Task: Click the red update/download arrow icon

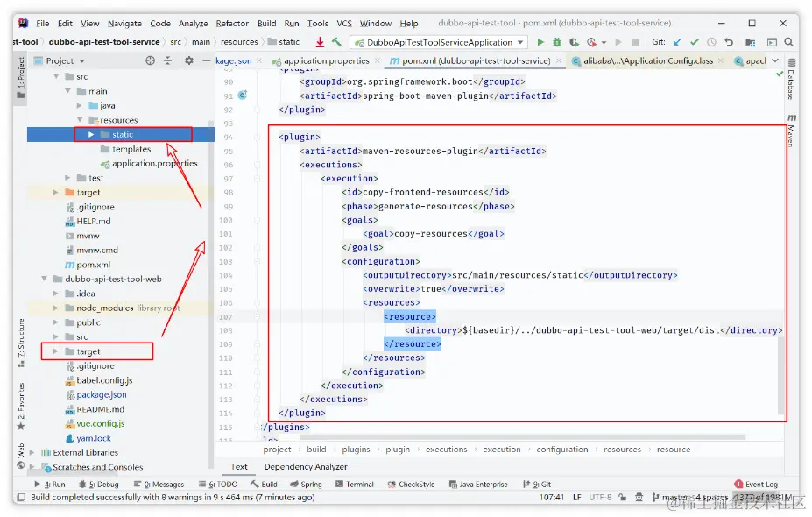Action: (320, 42)
